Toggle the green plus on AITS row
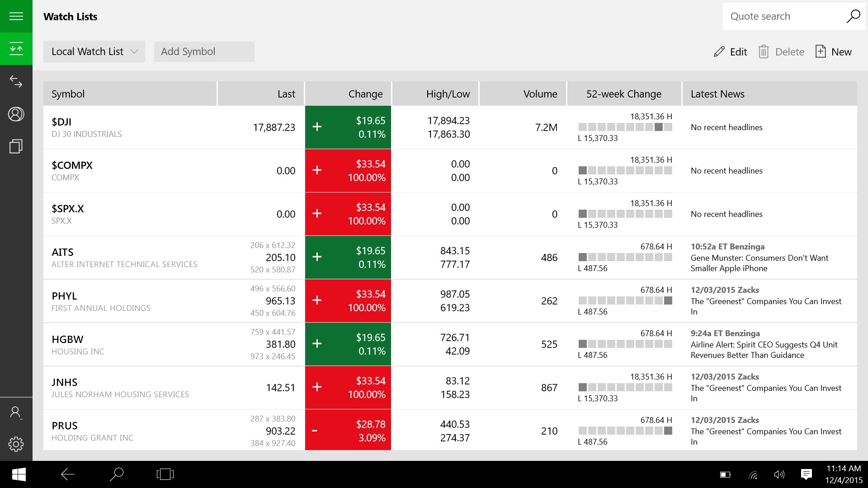Viewport: 868px width, 488px height. 317,257
